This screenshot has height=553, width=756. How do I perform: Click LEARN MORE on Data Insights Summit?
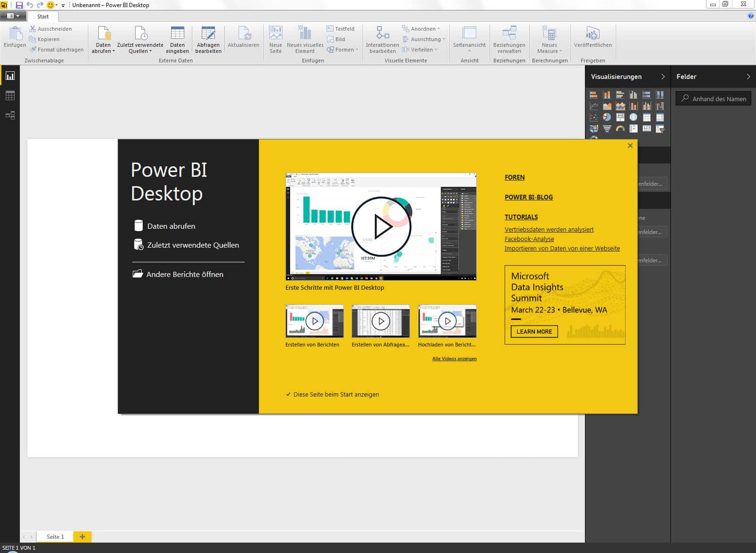[534, 331]
